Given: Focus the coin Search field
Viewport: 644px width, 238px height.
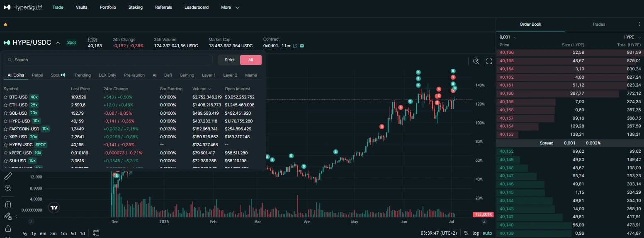Looking at the screenshot, I should click(108, 60).
